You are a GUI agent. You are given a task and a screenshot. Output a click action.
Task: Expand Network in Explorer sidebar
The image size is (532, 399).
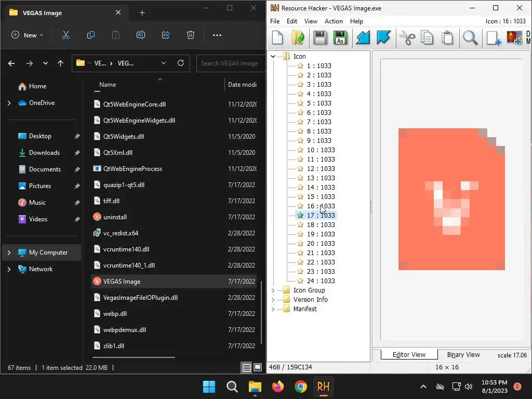[x=9, y=269]
